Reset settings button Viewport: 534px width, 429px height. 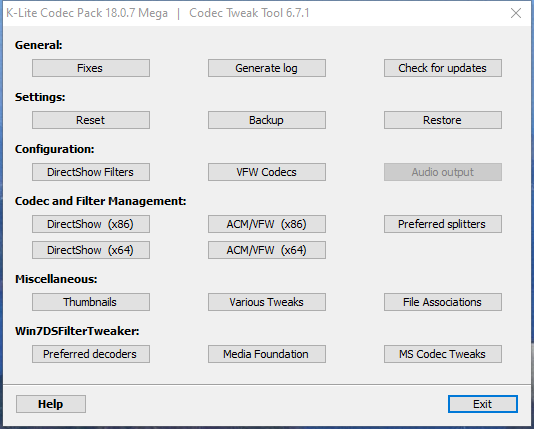(x=91, y=120)
